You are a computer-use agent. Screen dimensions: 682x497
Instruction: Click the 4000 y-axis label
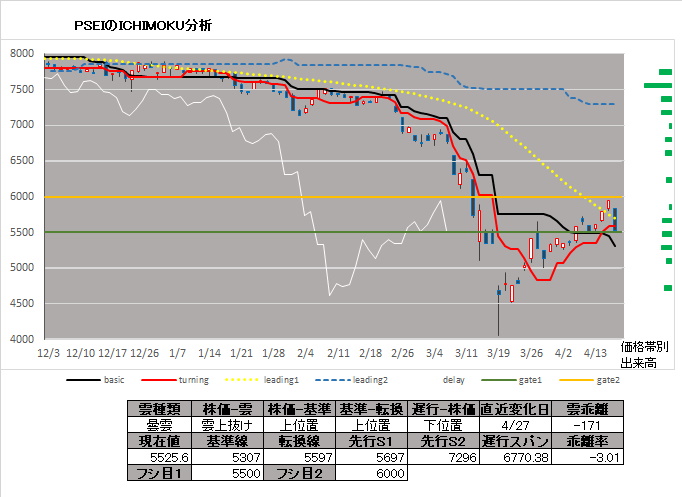click(x=22, y=339)
